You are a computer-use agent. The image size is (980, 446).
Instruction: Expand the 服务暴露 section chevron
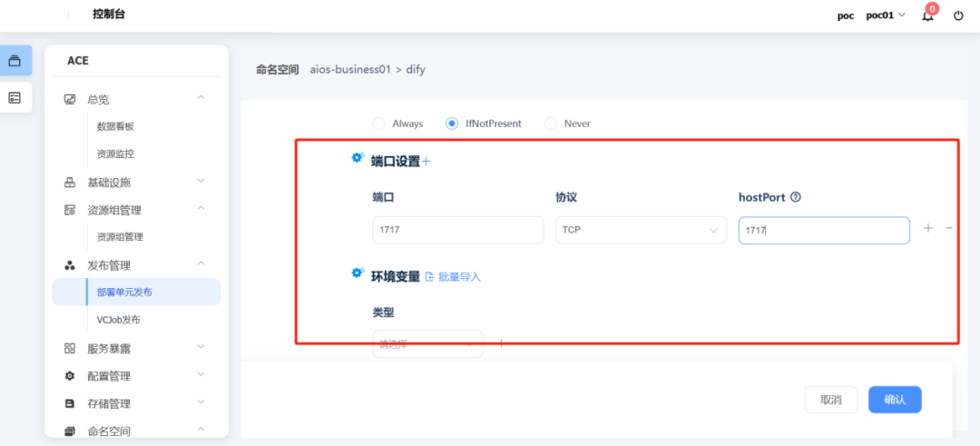(201, 347)
